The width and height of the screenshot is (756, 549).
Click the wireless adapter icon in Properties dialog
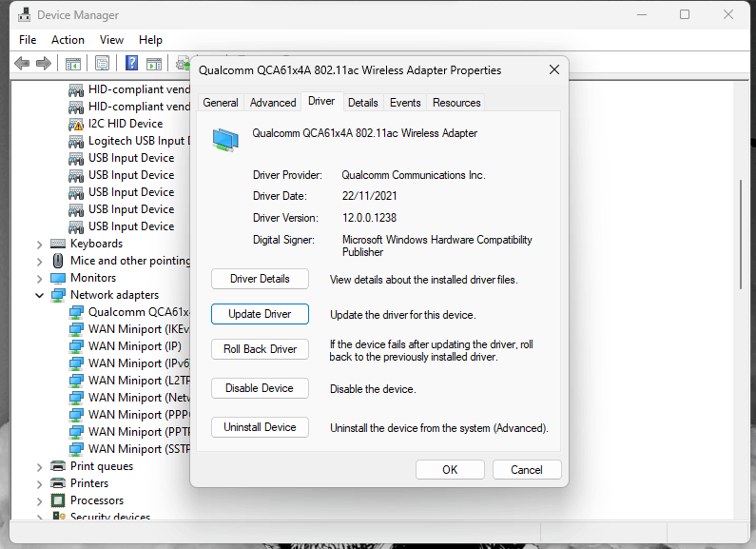225,140
